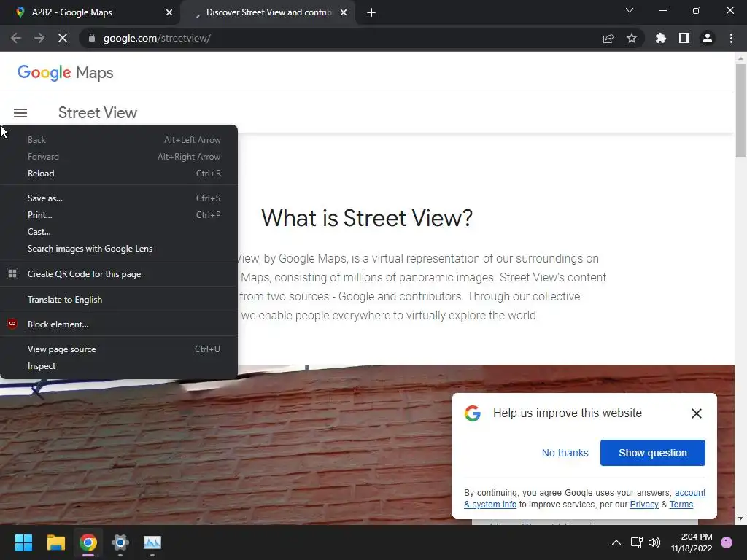This screenshot has width=747, height=560.
Task: Click the Chrome taskbar icon
Action: (x=88, y=542)
